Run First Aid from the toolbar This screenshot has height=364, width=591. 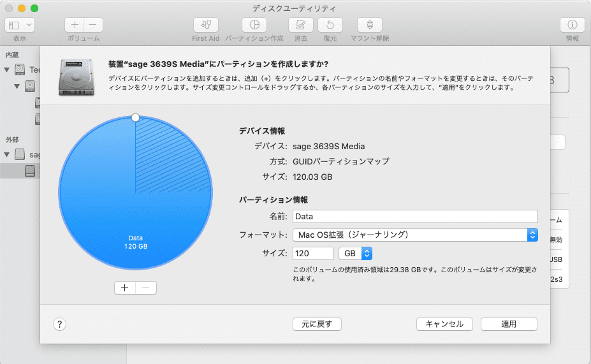[x=206, y=25]
